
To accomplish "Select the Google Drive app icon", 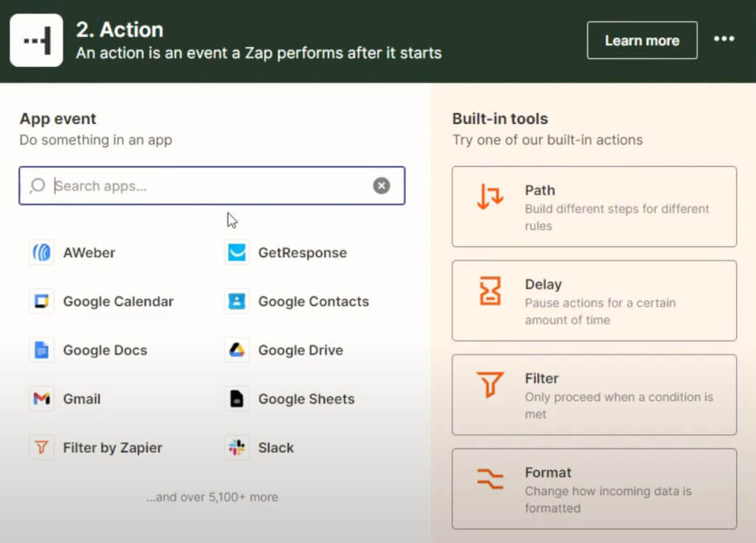I will click(x=236, y=350).
